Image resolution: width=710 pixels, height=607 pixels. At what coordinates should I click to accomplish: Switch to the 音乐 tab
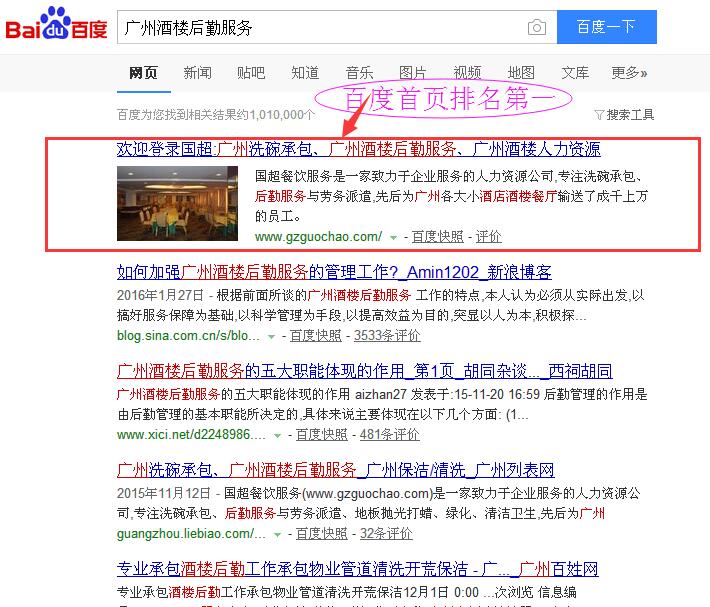tap(359, 73)
